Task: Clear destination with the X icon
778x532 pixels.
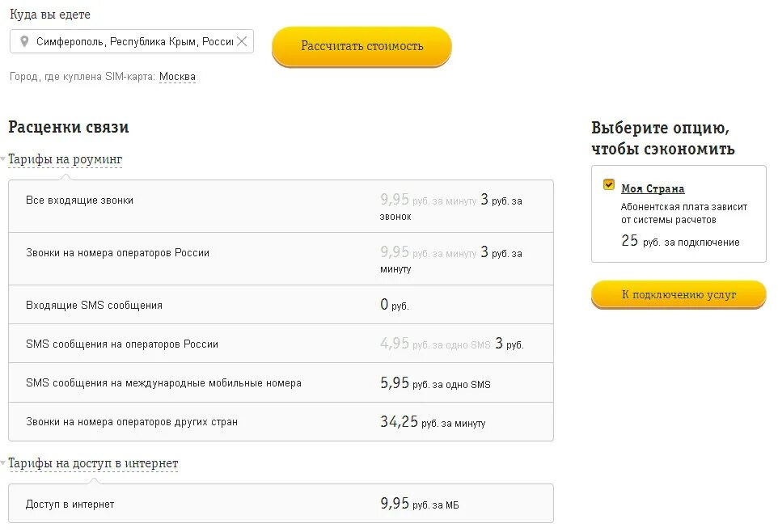Action: [242, 41]
